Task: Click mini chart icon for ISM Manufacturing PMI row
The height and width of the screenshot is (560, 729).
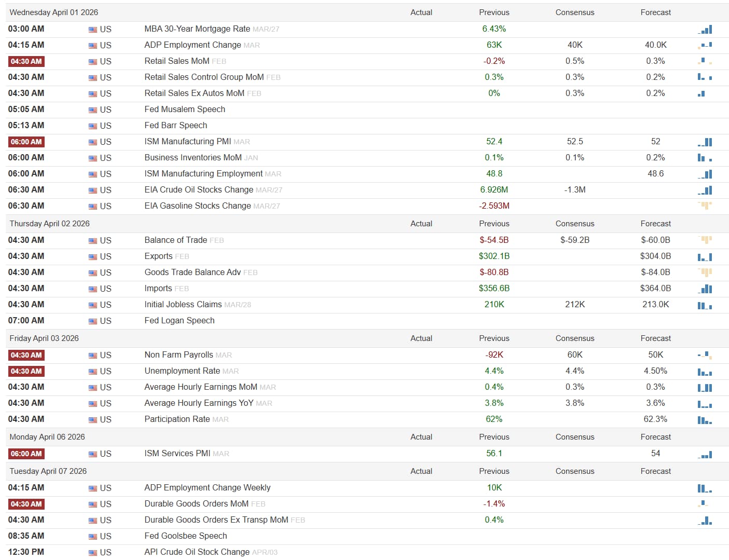Action: tap(705, 142)
